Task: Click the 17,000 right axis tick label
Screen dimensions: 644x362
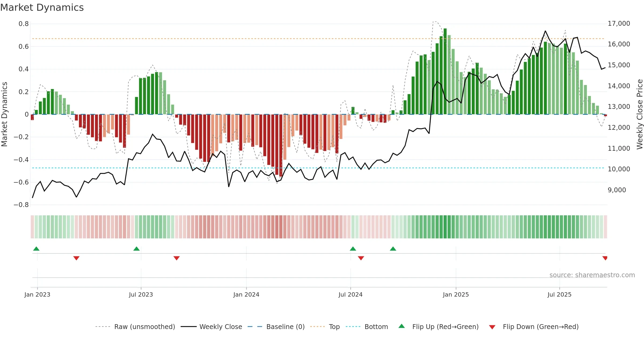Action: pyautogui.click(x=619, y=24)
